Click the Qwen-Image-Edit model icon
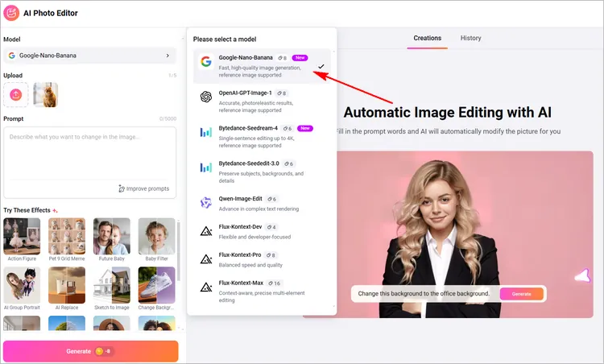Screen dimensions: 604x364 205,201
